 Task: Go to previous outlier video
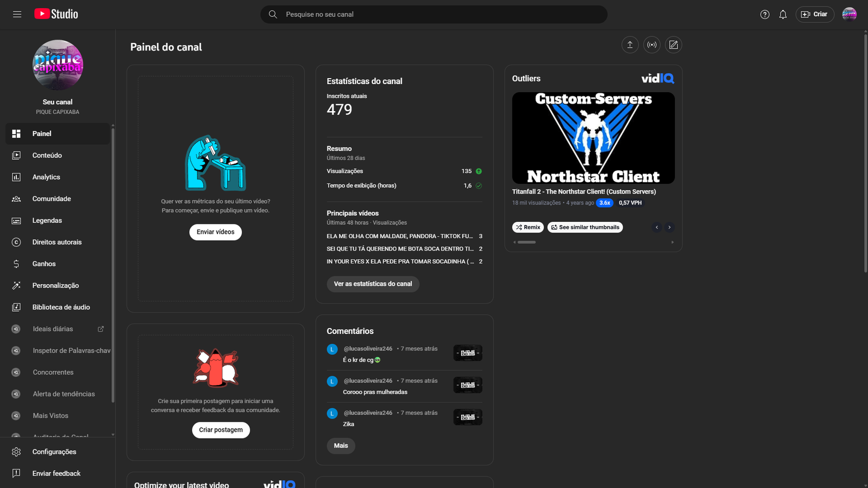tap(657, 227)
